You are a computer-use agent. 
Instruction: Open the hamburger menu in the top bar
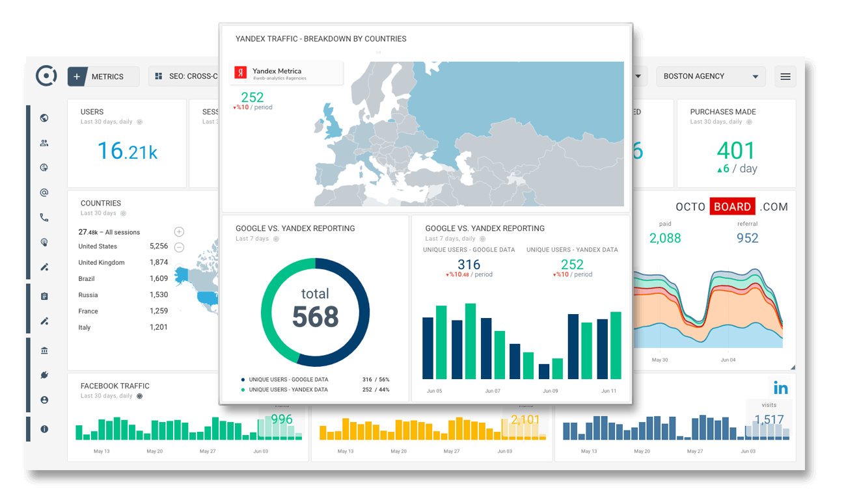(x=785, y=76)
